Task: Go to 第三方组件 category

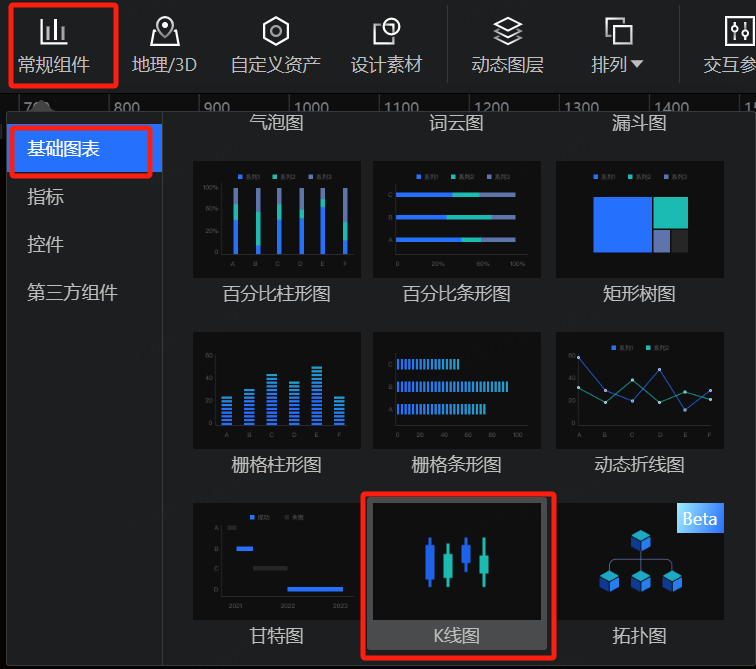Action: [x=72, y=293]
